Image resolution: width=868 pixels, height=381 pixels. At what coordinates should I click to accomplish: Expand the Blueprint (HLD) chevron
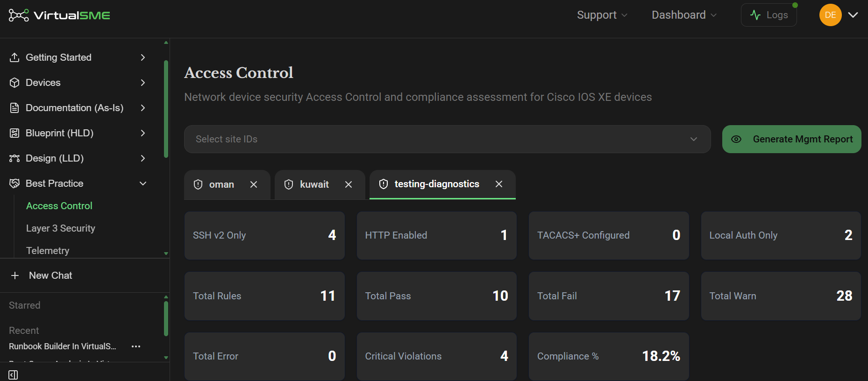[x=143, y=133]
